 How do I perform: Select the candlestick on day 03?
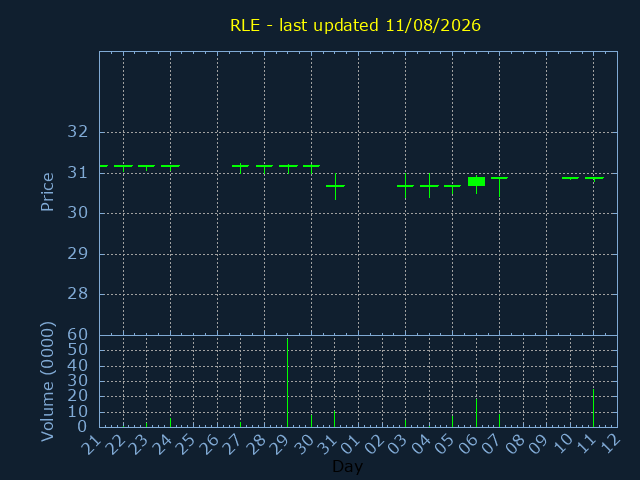pyautogui.click(x=405, y=187)
